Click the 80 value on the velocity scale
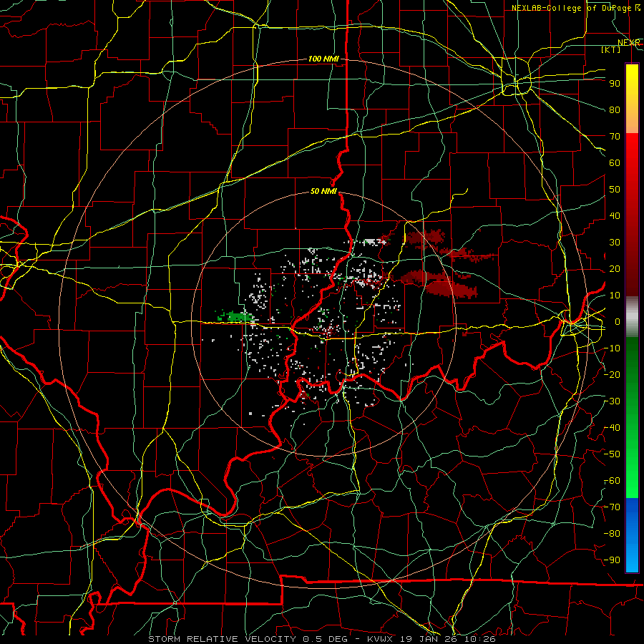 pyautogui.click(x=615, y=109)
